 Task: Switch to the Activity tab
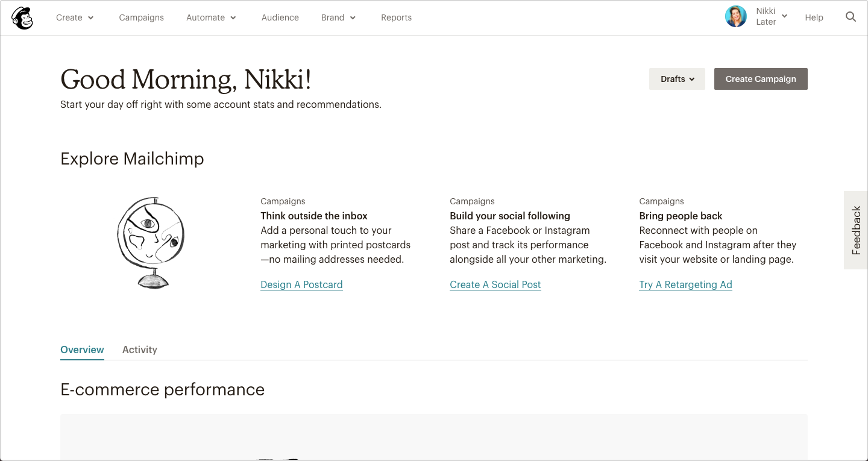tap(140, 350)
